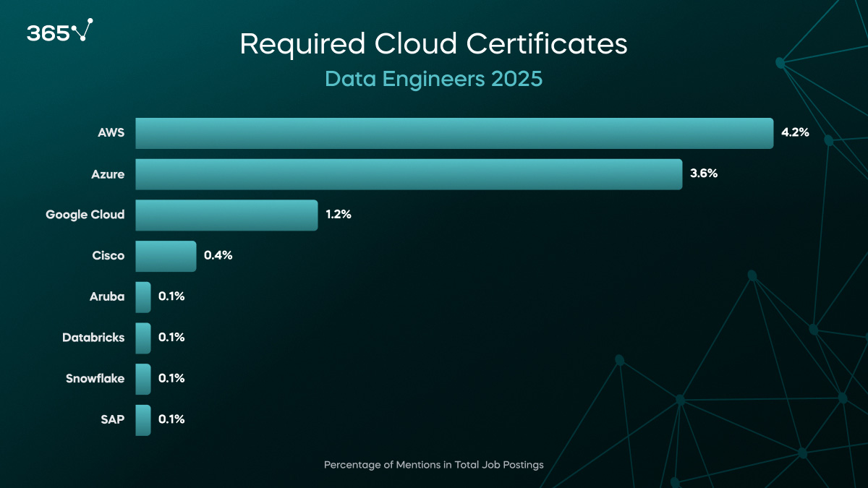Click the Snowflake axis label
Viewport: 868px width, 488px height.
click(x=95, y=379)
